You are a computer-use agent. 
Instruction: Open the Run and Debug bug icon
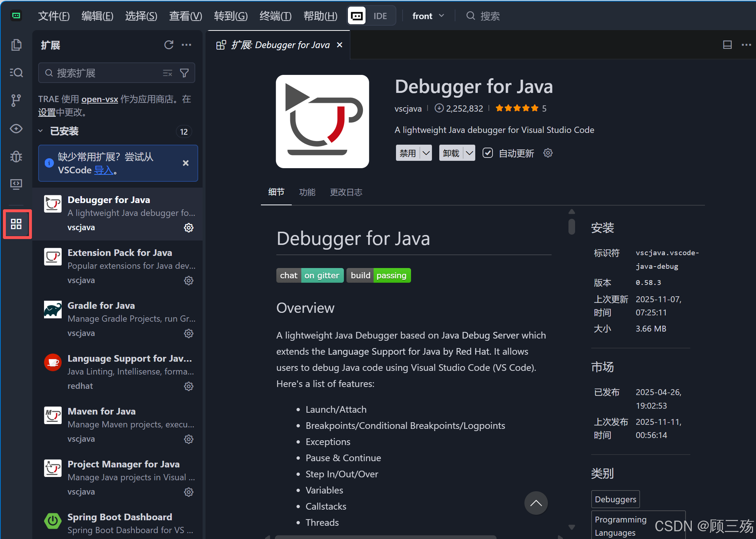(16, 157)
